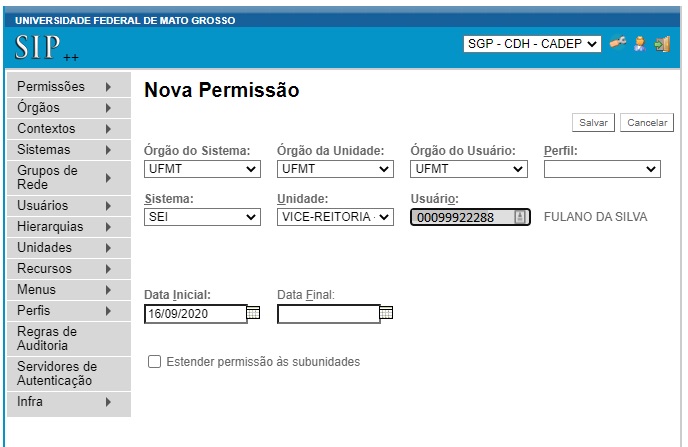The width and height of the screenshot is (688, 447).
Task: Select the Hierarquias menu entry
Action: pos(69,226)
